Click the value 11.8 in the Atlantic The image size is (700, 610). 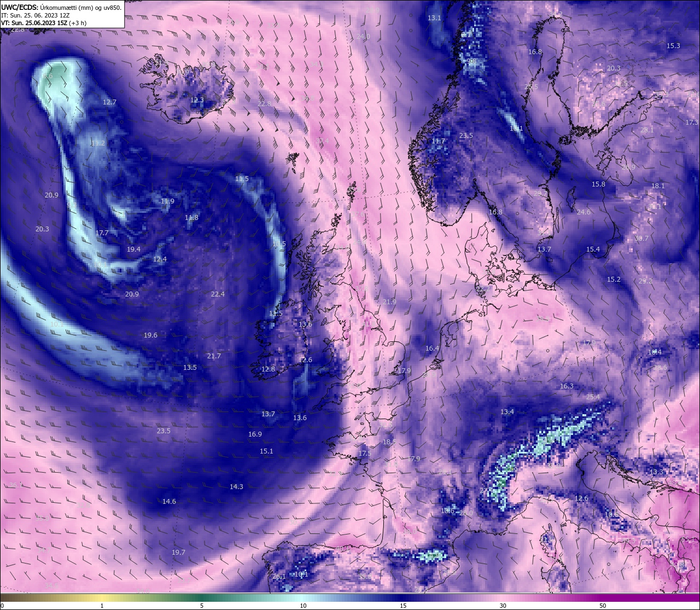point(191,218)
